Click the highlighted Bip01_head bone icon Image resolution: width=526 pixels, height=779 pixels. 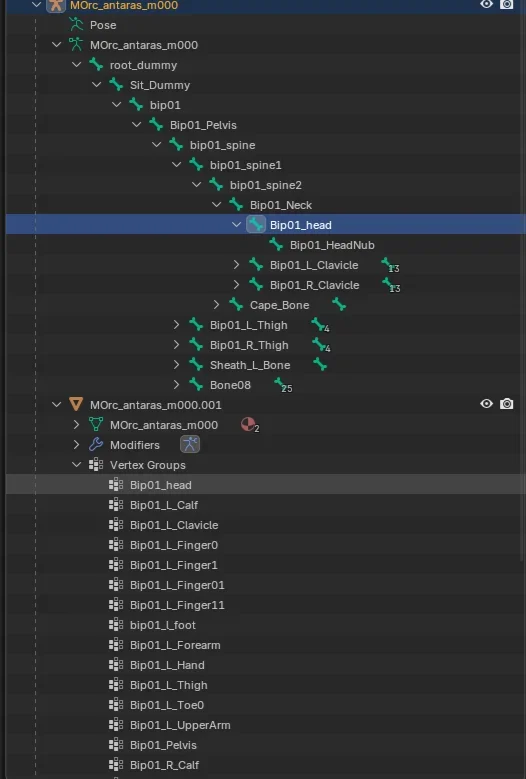[256, 225]
